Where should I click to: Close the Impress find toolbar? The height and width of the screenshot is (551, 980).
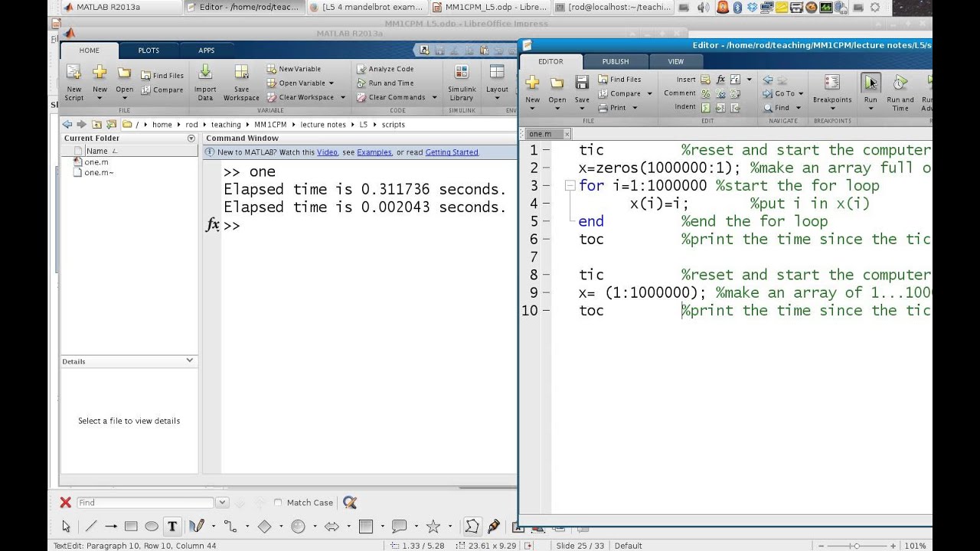(65, 502)
